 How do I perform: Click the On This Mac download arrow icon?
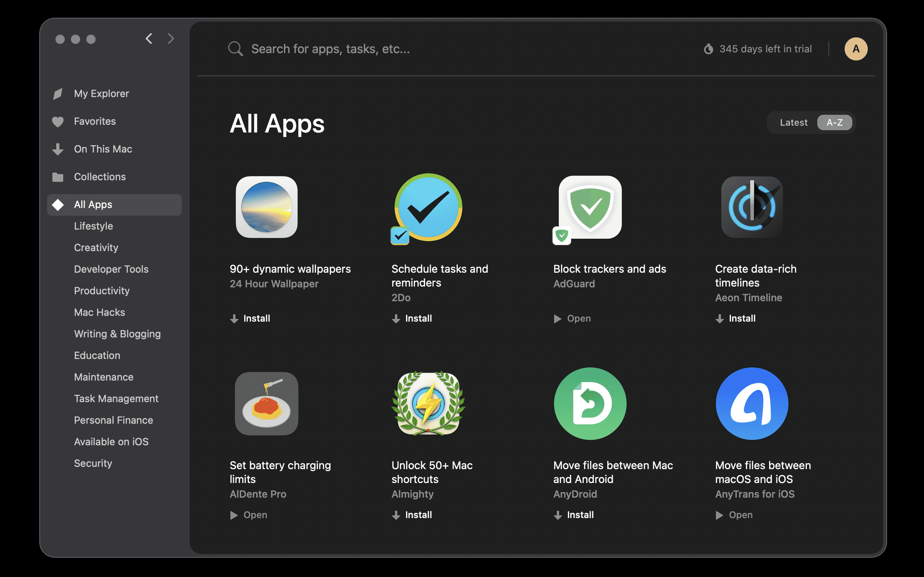pyautogui.click(x=58, y=149)
